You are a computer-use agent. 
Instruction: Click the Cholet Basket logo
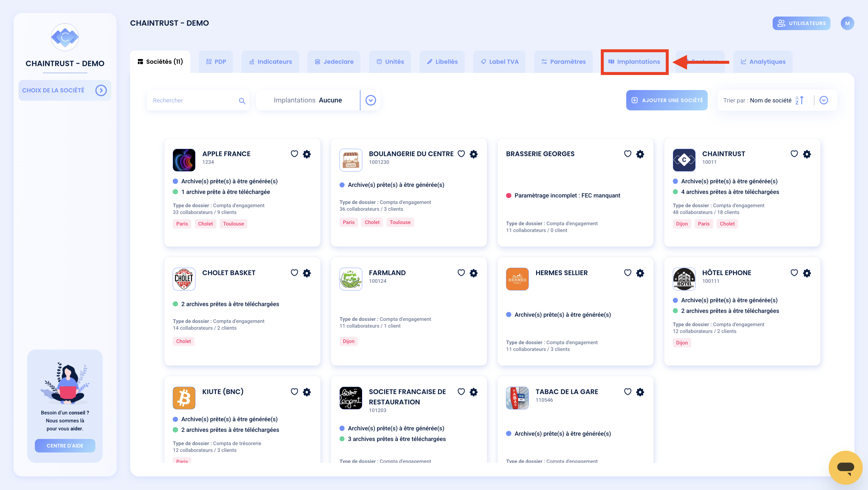(184, 279)
